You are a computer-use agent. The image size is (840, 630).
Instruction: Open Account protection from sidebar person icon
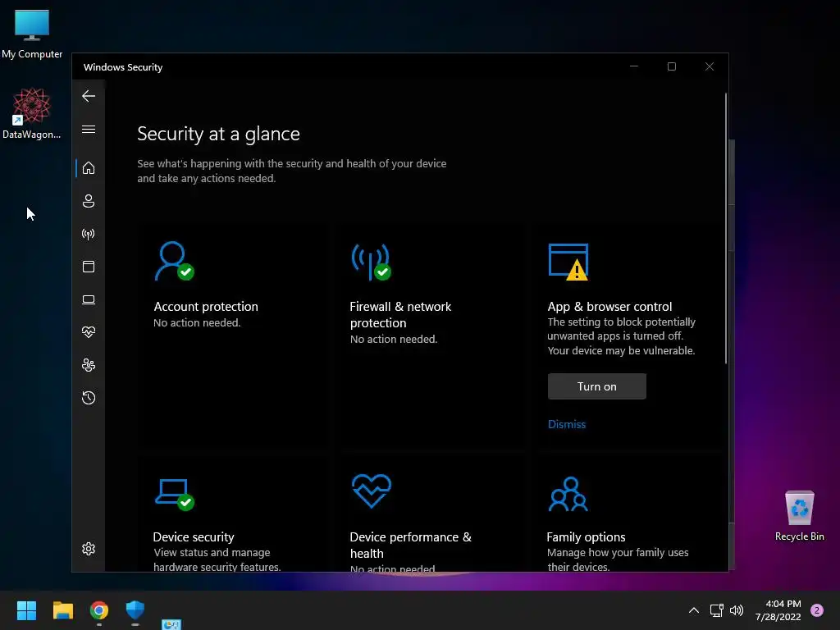coord(89,201)
